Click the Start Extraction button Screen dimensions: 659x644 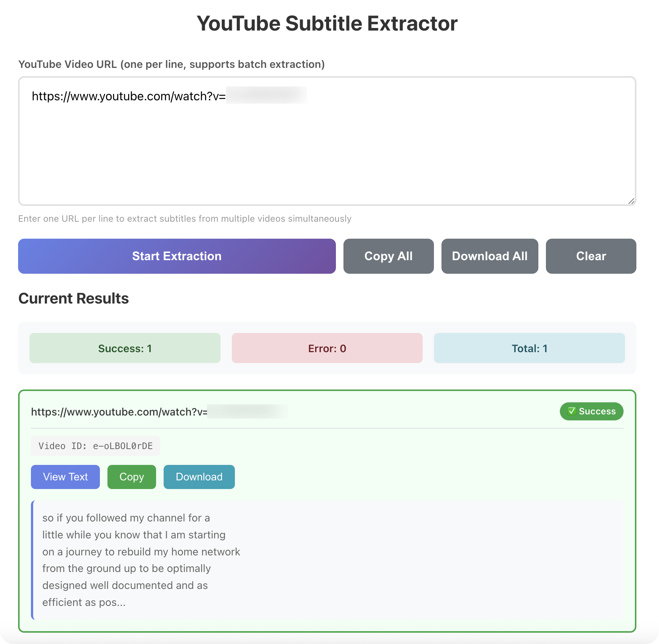point(177,256)
